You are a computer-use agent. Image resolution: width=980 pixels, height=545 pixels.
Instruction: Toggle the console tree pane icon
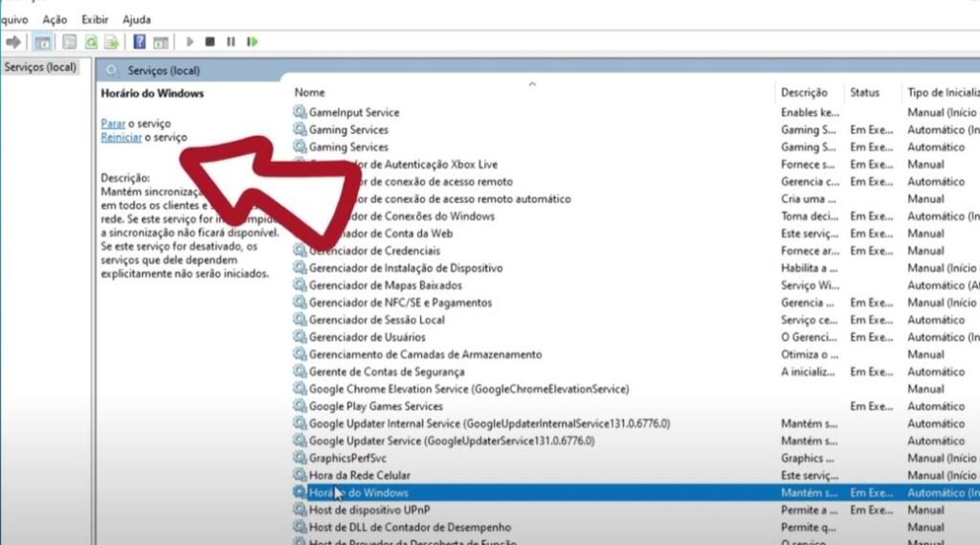[x=42, y=42]
